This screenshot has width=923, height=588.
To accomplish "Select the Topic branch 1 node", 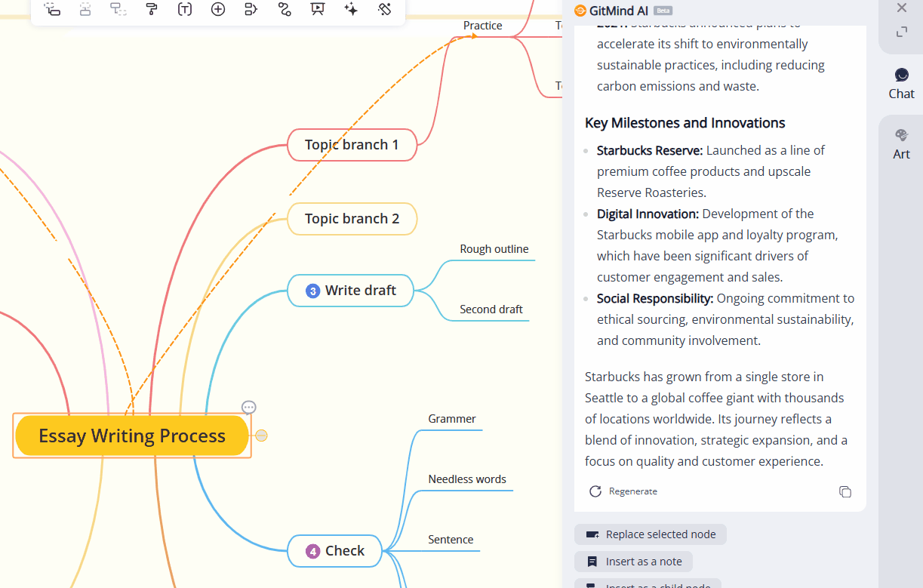I will (352, 145).
